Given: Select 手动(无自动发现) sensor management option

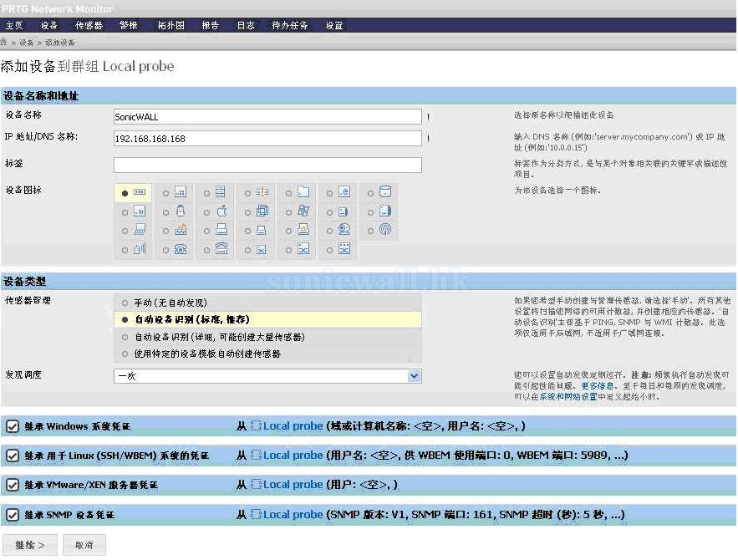Looking at the screenshot, I should 125,303.
